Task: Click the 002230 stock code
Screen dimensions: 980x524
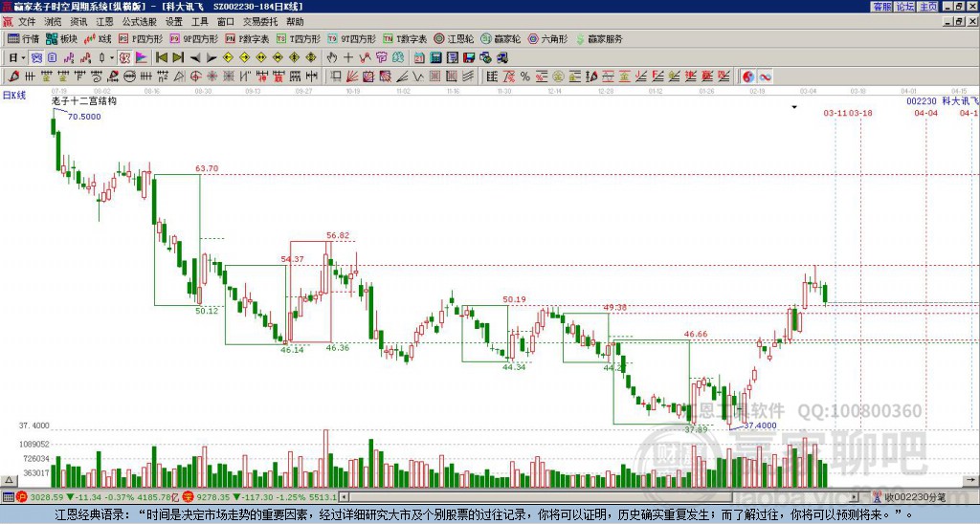Action: pos(922,101)
